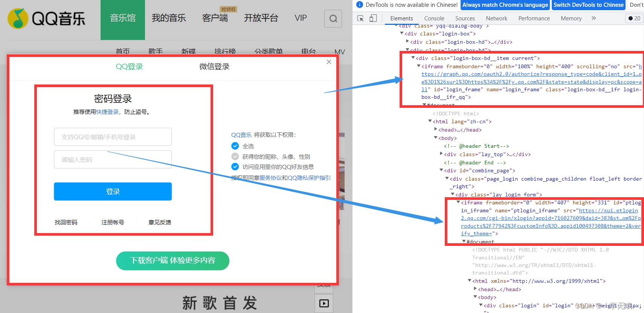Open the 意见反馈 link
644x313 pixels.
pos(160,222)
